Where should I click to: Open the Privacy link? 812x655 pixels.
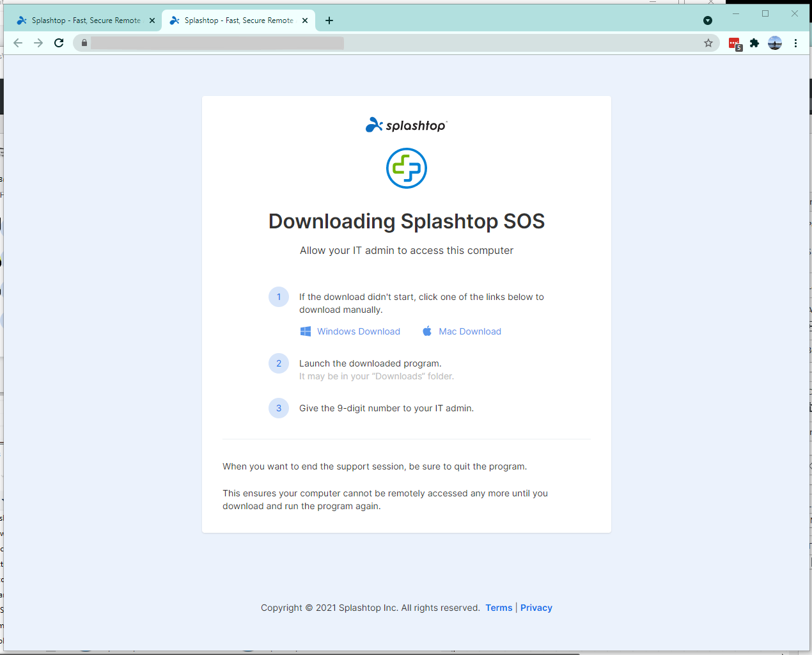[536, 608]
